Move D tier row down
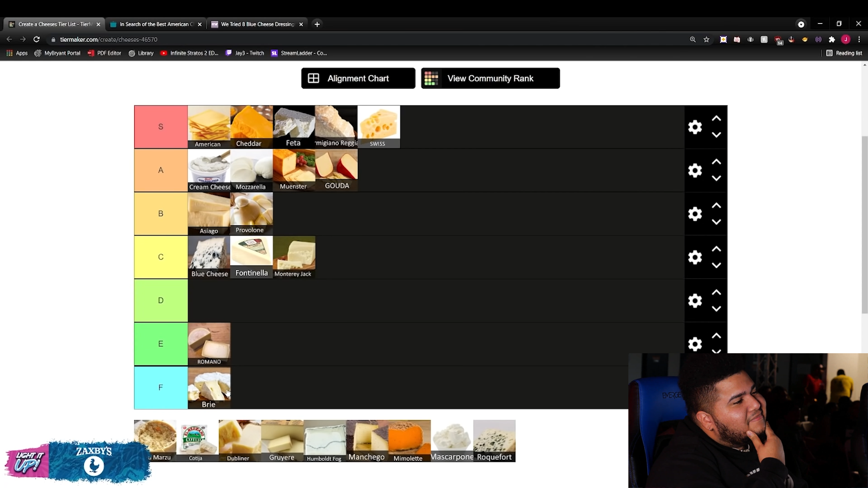868x488 pixels. pyautogui.click(x=716, y=309)
